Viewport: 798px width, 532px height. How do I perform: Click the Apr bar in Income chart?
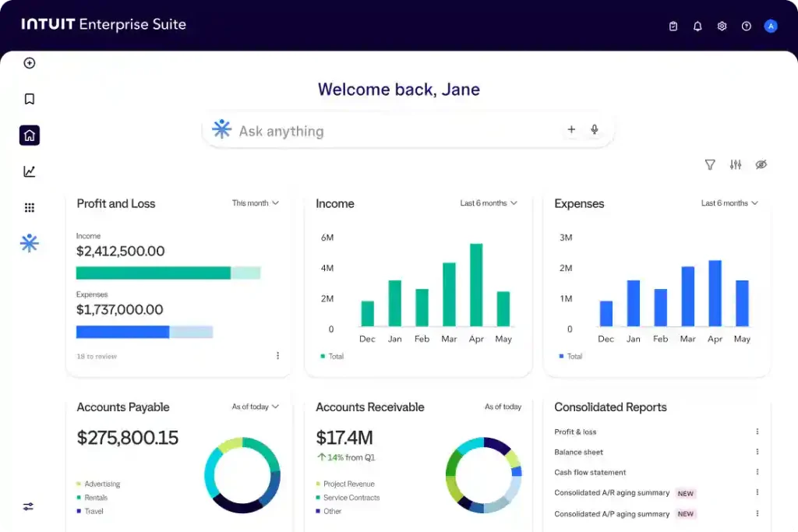(x=476, y=285)
